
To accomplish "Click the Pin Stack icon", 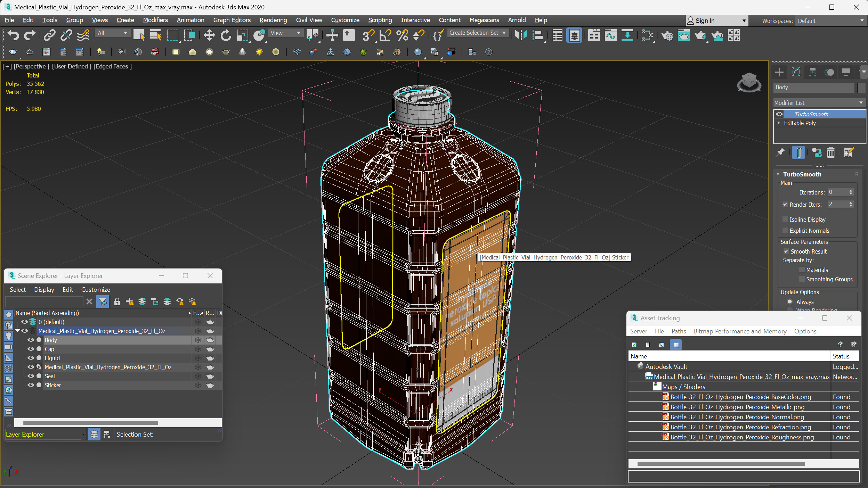I will pyautogui.click(x=780, y=152).
